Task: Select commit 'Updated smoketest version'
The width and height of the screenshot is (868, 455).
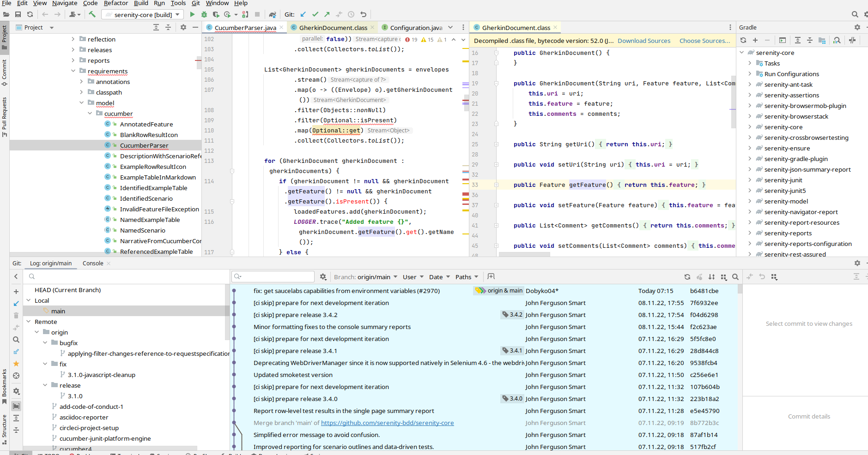Action: 293,375
